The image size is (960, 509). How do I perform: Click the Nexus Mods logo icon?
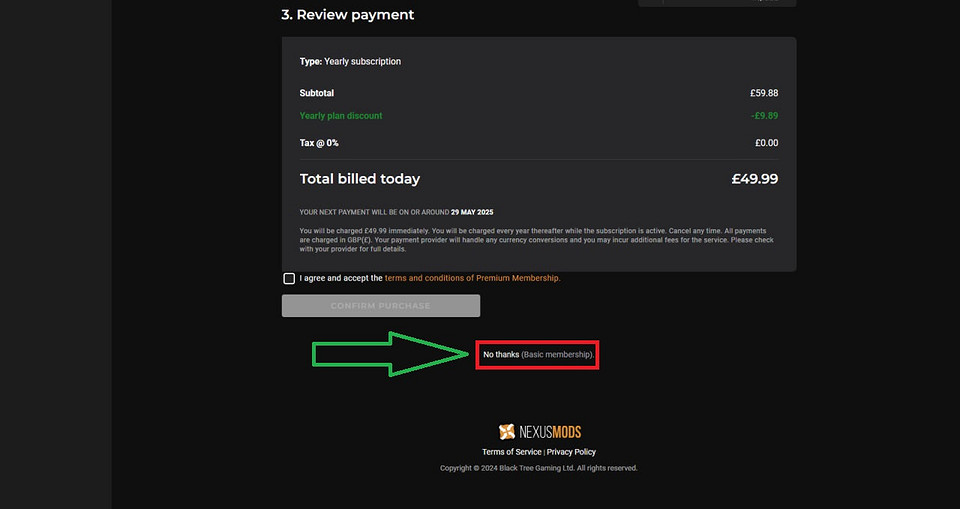coord(507,432)
